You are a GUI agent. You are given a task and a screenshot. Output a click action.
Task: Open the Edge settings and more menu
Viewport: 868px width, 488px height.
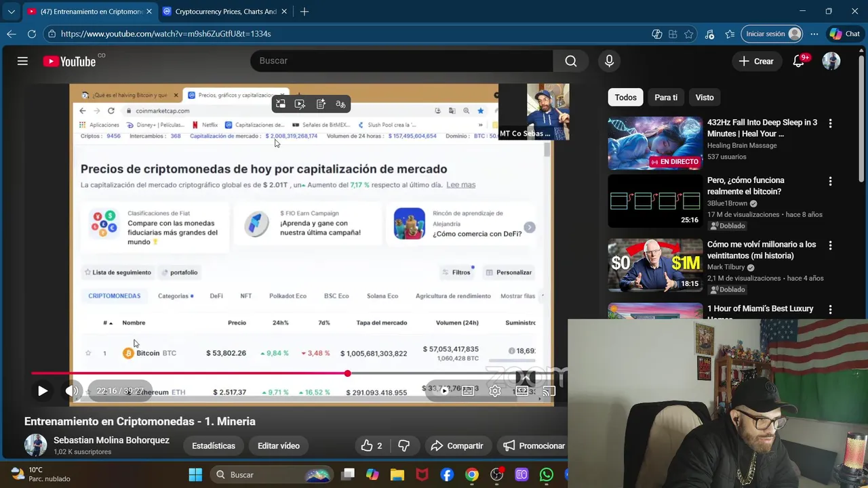click(814, 34)
